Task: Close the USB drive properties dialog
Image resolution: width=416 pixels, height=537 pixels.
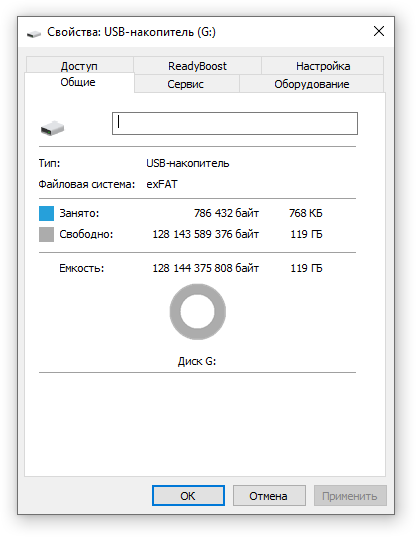Action: [379, 32]
